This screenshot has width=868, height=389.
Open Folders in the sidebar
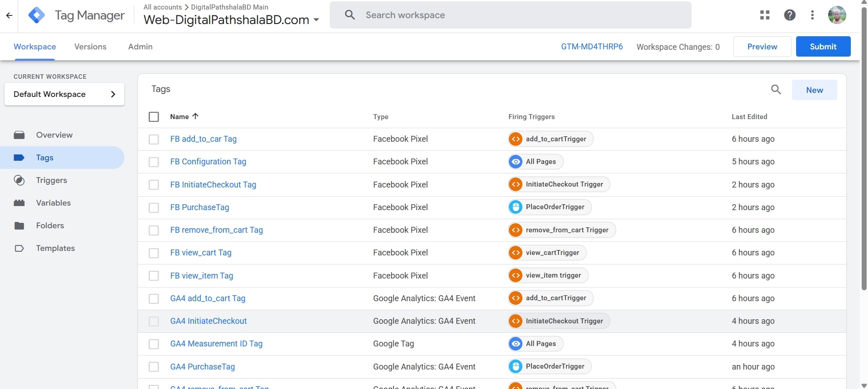tap(50, 226)
